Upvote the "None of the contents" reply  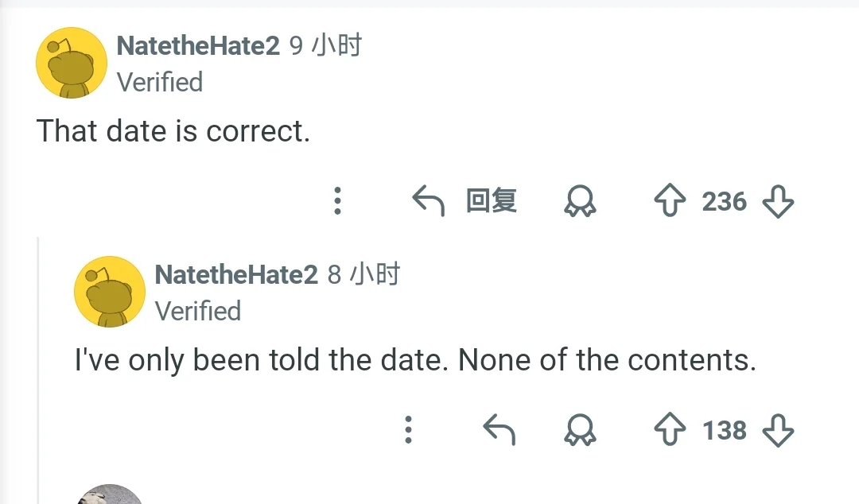click(x=670, y=431)
